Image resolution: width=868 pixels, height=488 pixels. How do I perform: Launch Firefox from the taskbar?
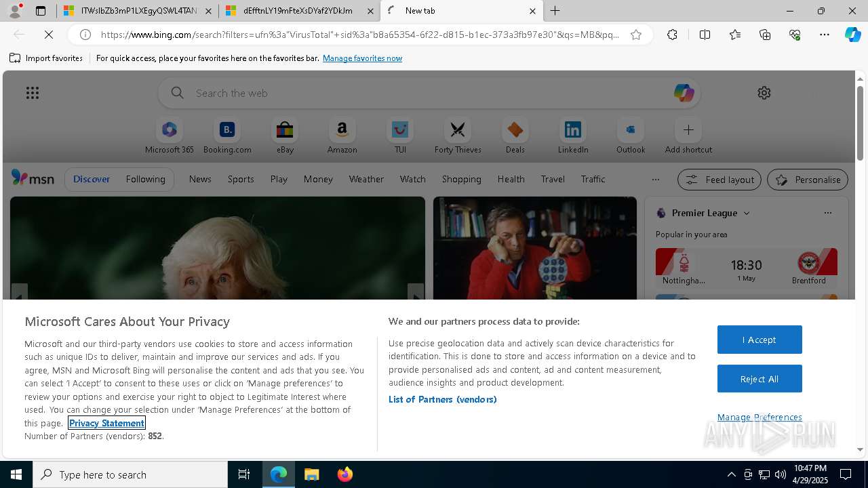(344, 474)
